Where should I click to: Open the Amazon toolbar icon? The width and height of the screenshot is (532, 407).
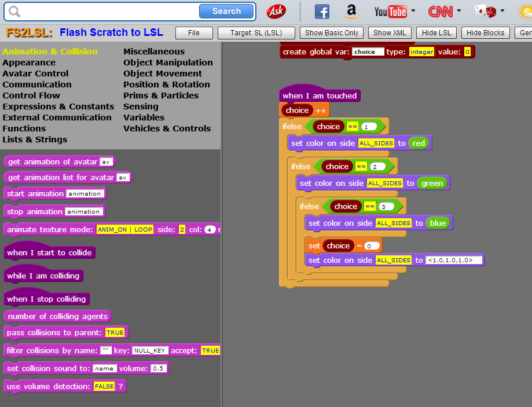pos(351,12)
